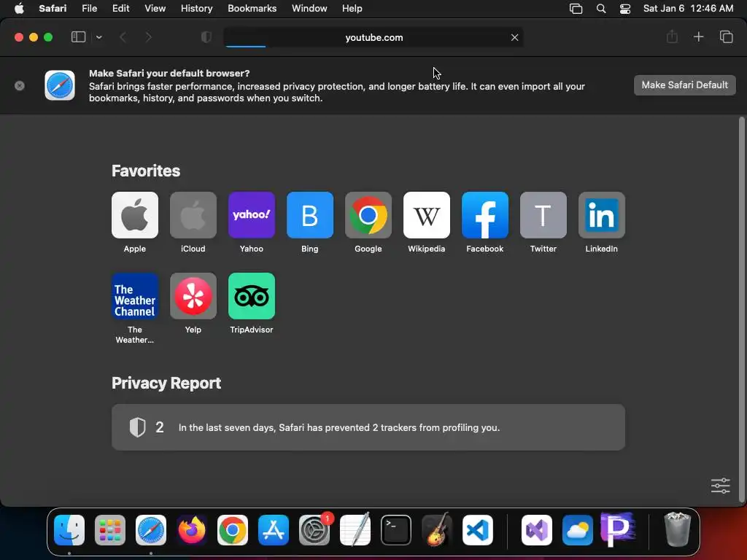Viewport: 747px width, 560px height.
Task: Open Spotlight search in menu bar
Action: click(x=601, y=9)
